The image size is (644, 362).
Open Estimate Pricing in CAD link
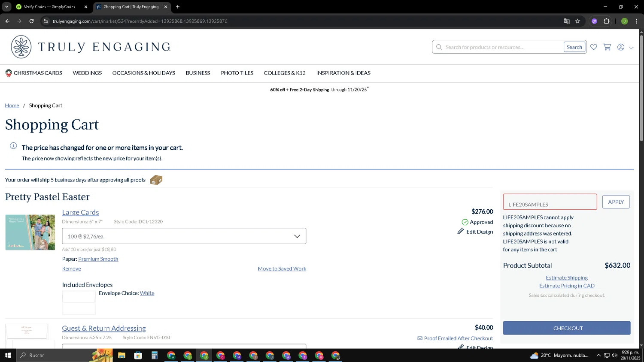tap(567, 286)
